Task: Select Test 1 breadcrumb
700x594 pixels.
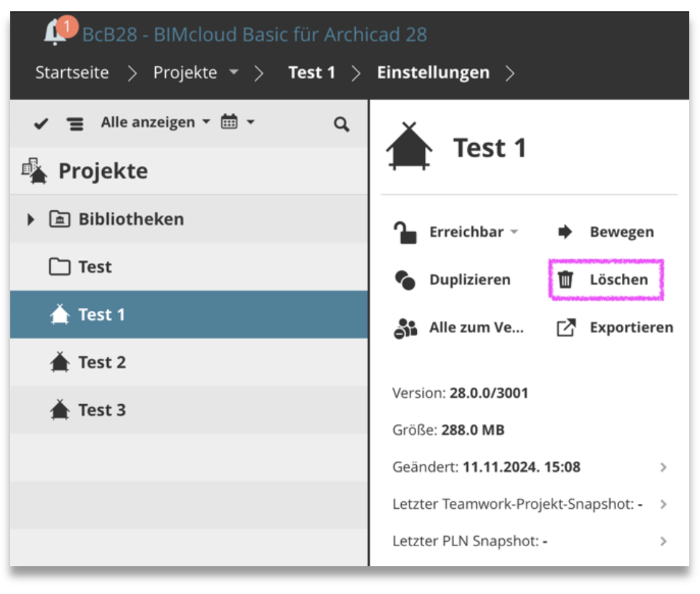Action: tap(312, 73)
